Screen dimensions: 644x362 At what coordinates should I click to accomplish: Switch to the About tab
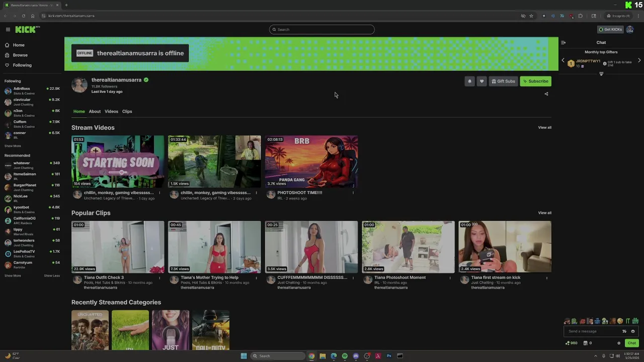click(x=95, y=112)
